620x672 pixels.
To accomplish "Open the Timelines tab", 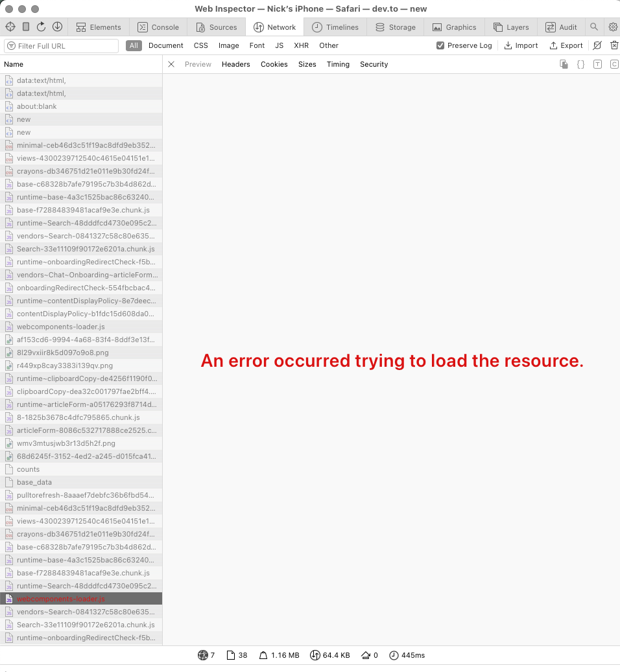I will pos(335,27).
